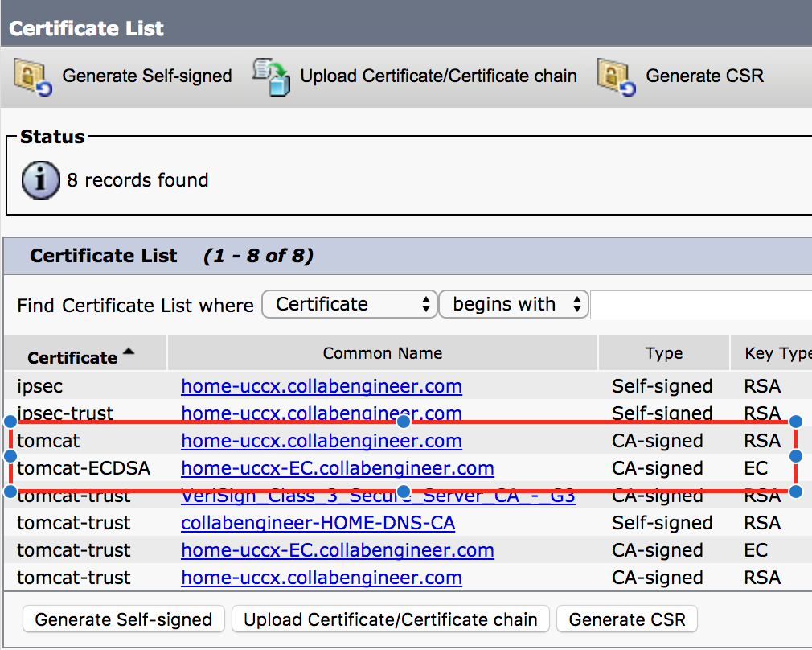Viewport: 812px width, 650px height.
Task: Click Upload Certificate/Certificate chain toolbar text
Action: (x=438, y=76)
